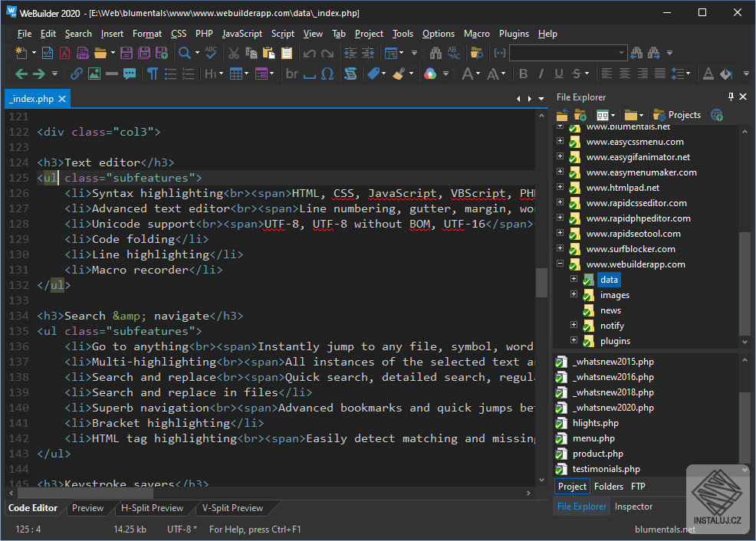Open the color picker tool icon

[430, 74]
